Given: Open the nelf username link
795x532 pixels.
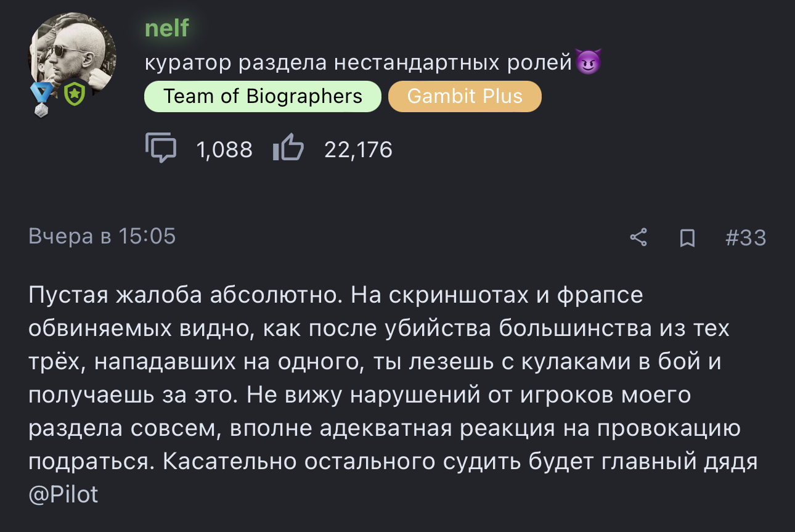Looking at the screenshot, I should 166,28.
